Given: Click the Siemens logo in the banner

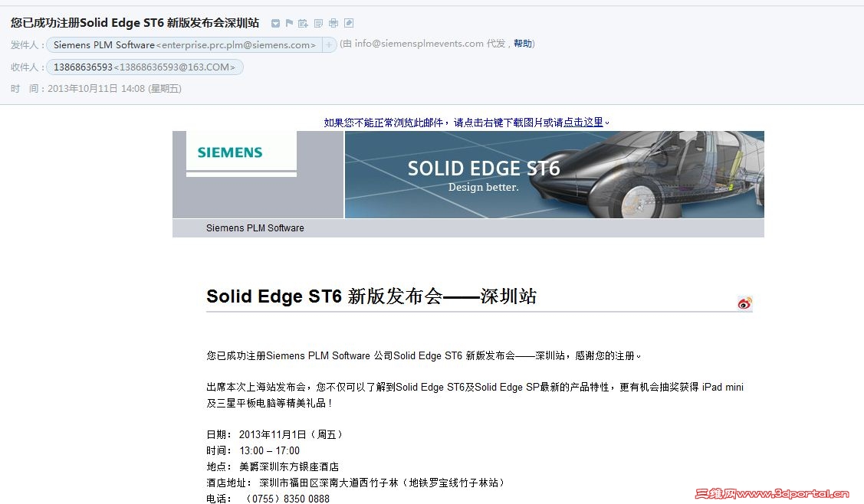Looking at the screenshot, I should tap(230, 152).
